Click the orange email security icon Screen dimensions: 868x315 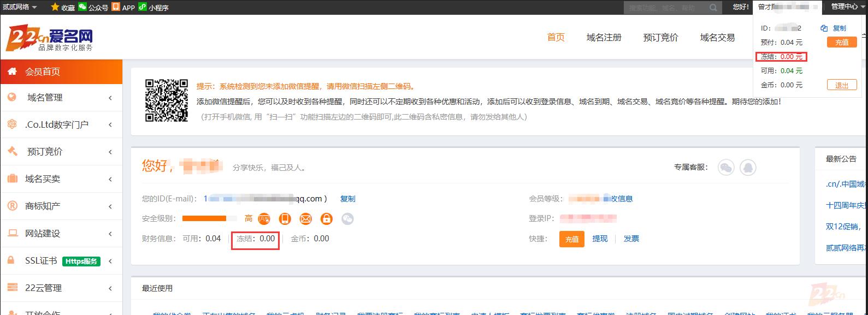(306, 219)
